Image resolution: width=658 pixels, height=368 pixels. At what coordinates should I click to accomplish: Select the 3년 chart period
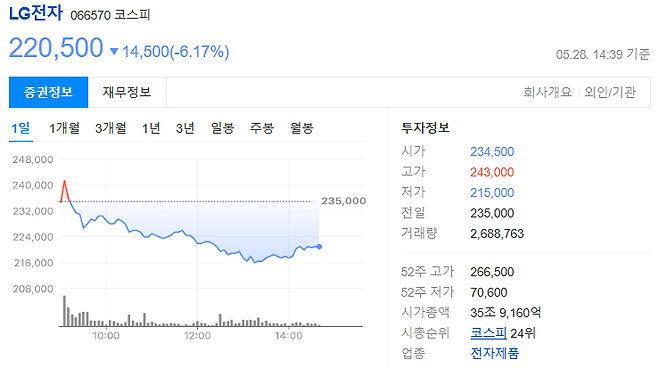click(185, 128)
